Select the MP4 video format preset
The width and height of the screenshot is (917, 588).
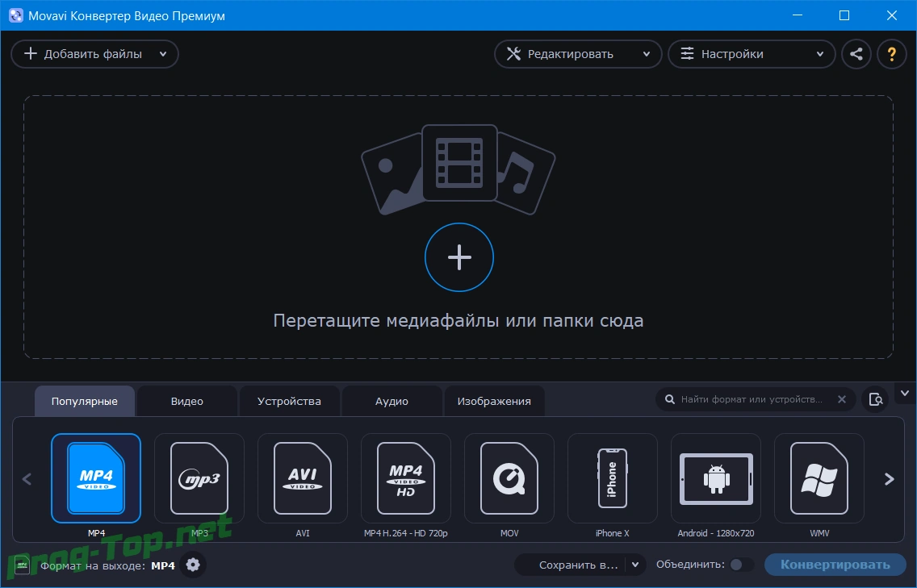pyautogui.click(x=96, y=478)
